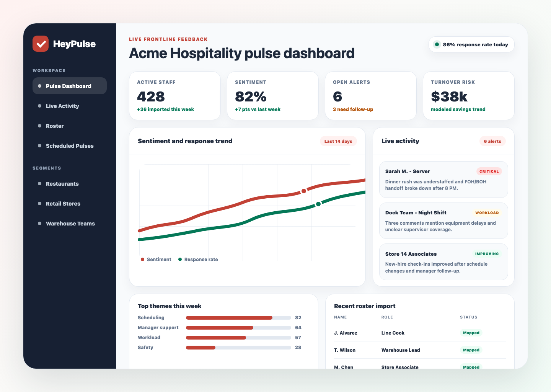
Task: Click the NAME column header
Action: pos(340,317)
